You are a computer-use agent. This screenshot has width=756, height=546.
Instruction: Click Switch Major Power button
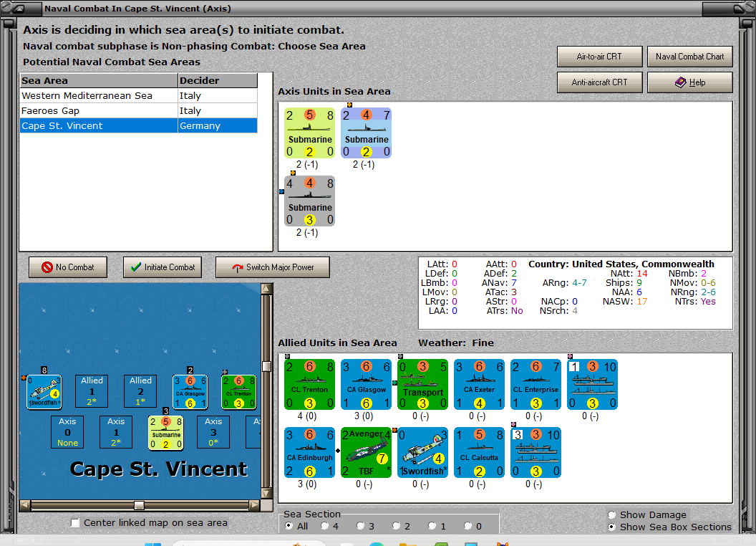(273, 267)
